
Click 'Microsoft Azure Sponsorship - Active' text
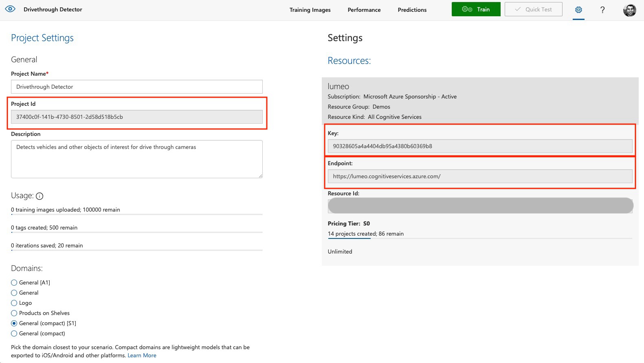pyautogui.click(x=410, y=96)
